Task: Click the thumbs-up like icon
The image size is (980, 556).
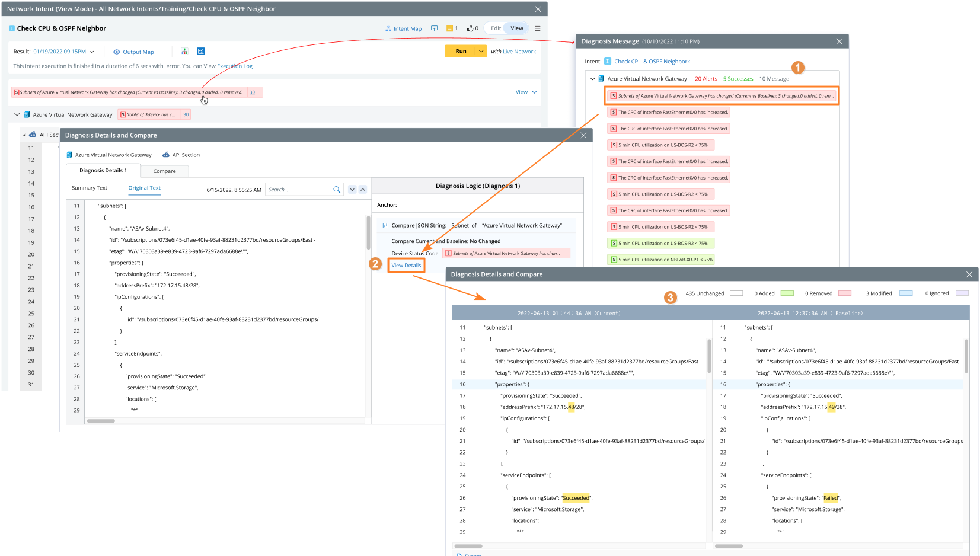Action: click(x=470, y=28)
